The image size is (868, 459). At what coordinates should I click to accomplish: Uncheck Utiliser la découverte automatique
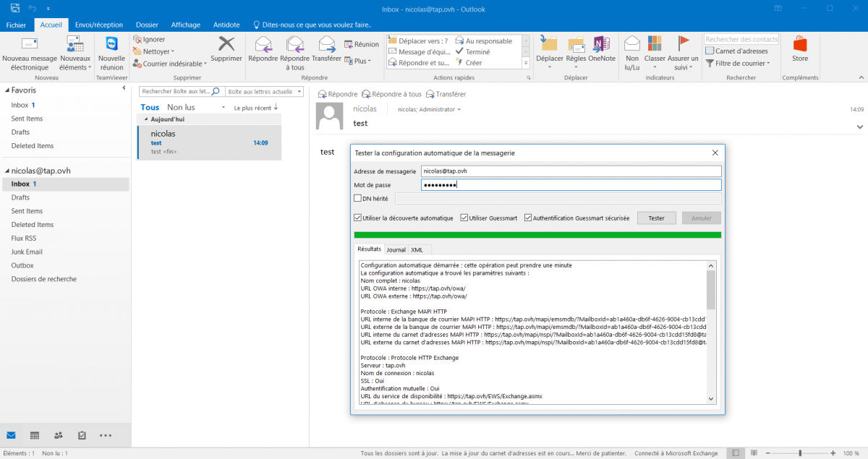coord(357,218)
